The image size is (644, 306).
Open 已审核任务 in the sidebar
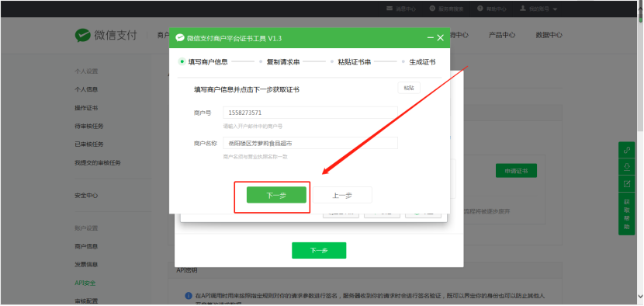(89, 144)
